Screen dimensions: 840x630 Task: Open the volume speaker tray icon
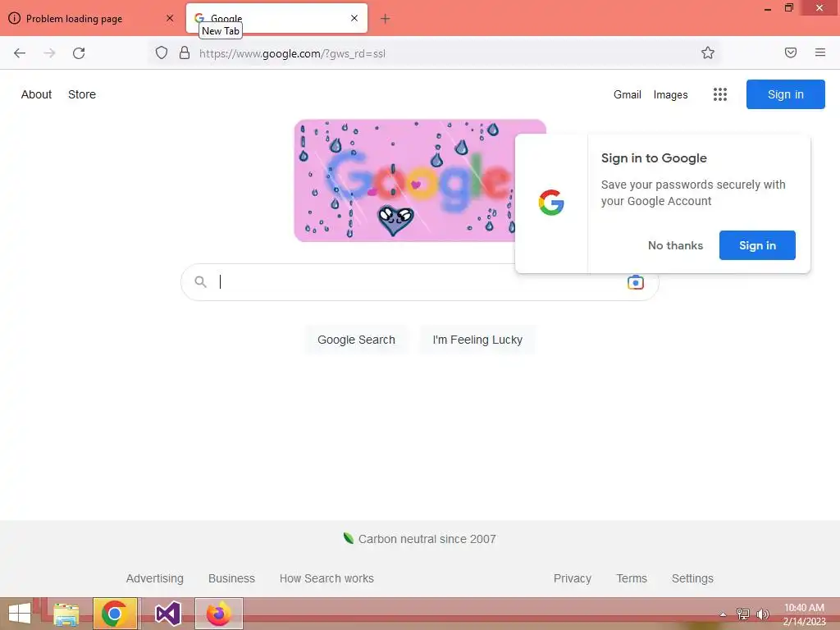click(762, 614)
